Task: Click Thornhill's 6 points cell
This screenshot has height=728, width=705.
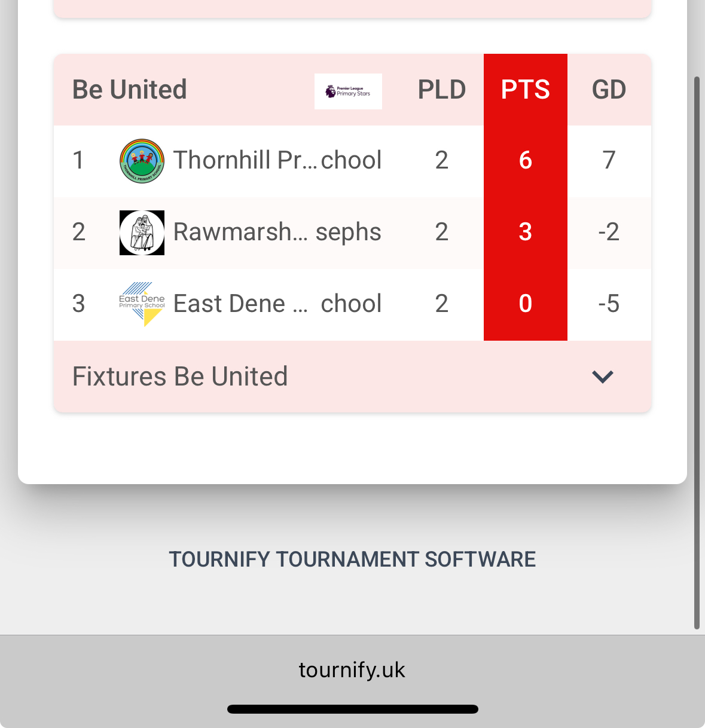Action: (525, 160)
